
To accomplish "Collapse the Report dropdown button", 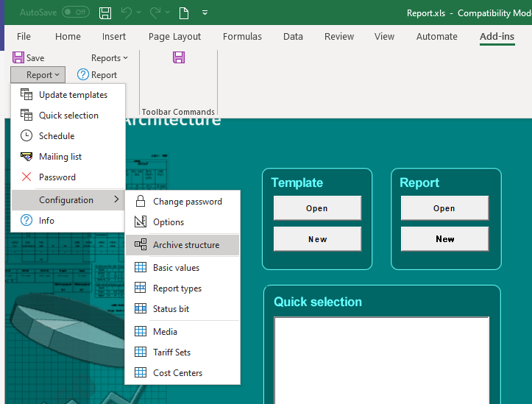I will (38, 75).
